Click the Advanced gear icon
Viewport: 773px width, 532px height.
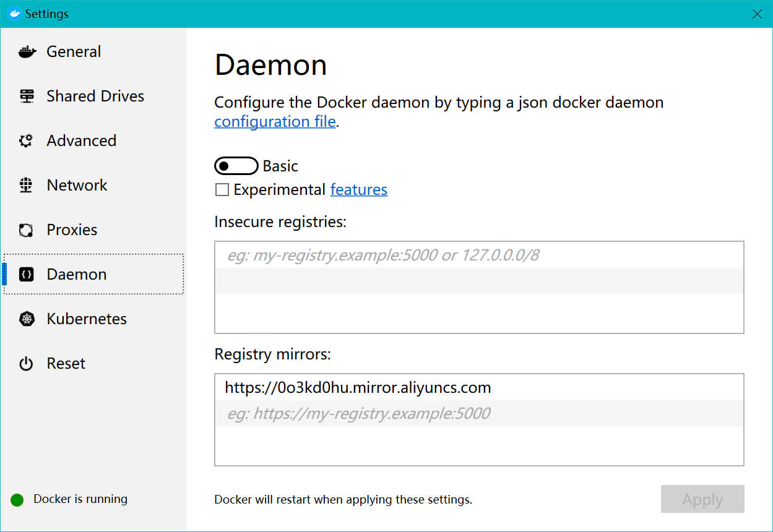point(26,141)
